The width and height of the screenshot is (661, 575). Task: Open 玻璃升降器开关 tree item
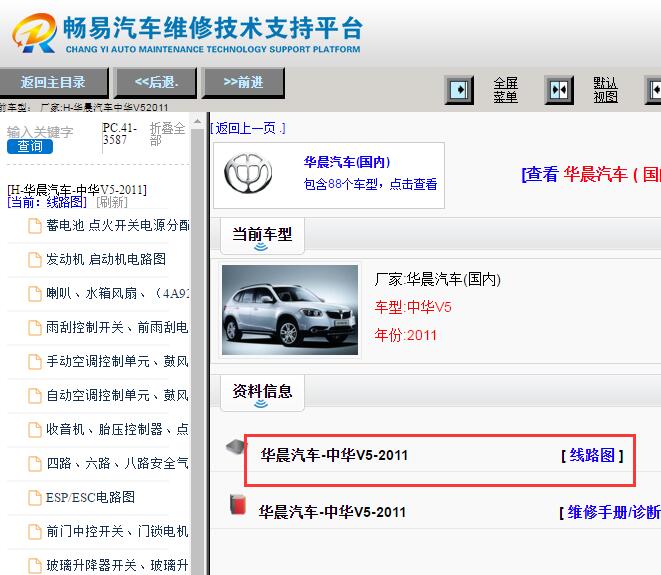117,565
